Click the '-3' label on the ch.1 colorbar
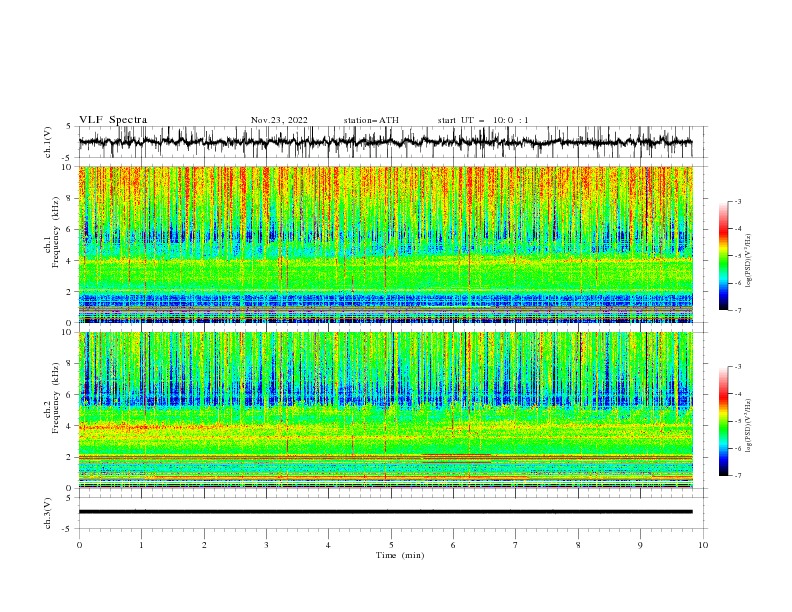The width and height of the screenshot is (792, 612). [x=737, y=201]
